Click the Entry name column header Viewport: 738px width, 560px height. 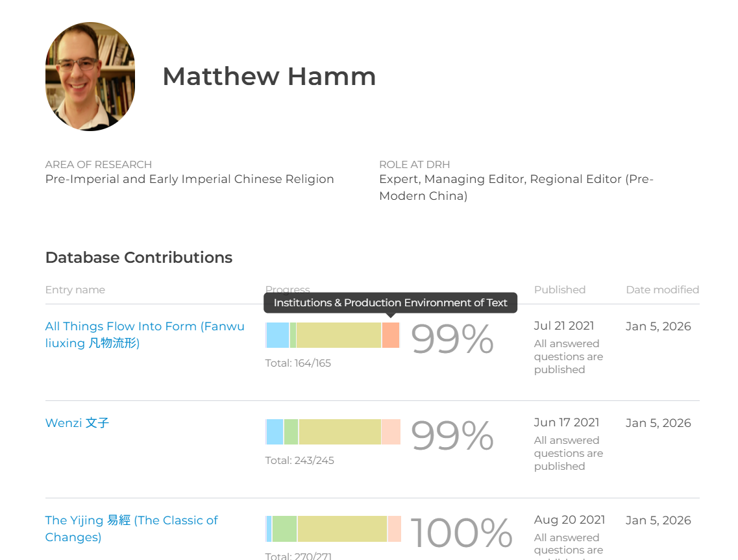pyautogui.click(x=75, y=290)
